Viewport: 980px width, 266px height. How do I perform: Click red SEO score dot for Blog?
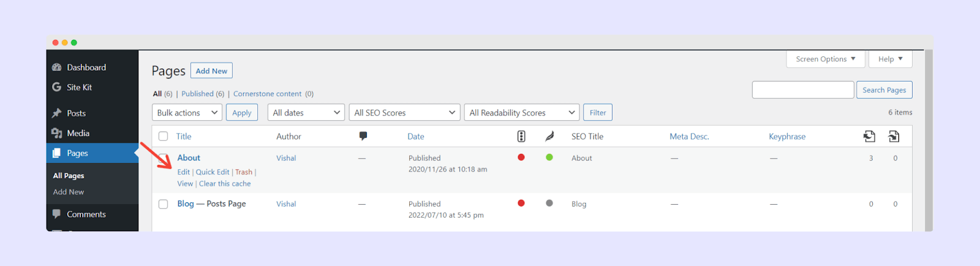[x=521, y=203]
